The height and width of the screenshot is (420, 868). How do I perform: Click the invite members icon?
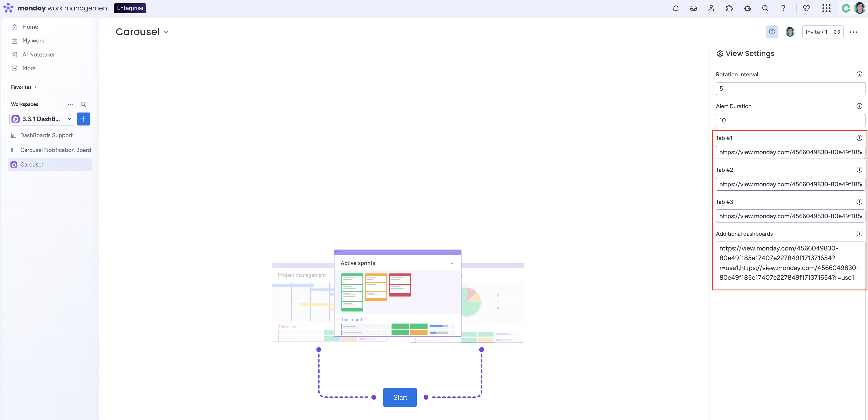pos(711,8)
